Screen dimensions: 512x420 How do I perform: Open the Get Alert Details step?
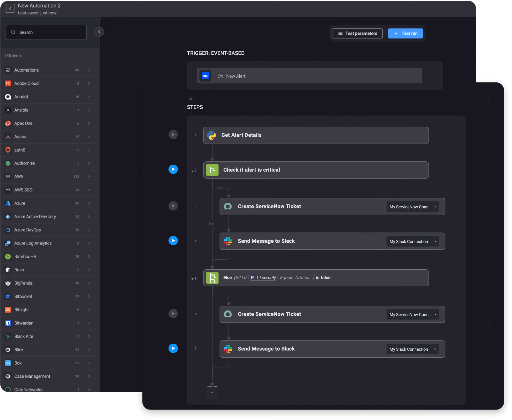tap(316, 136)
